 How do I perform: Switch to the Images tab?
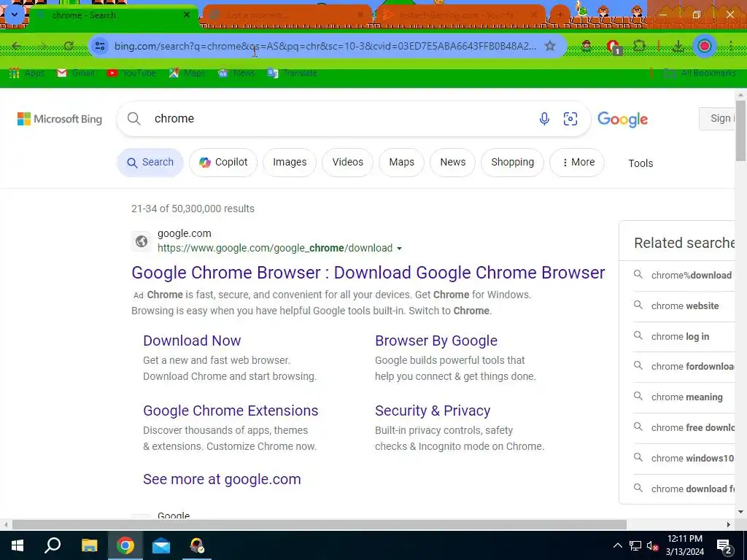(x=290, y=163)
